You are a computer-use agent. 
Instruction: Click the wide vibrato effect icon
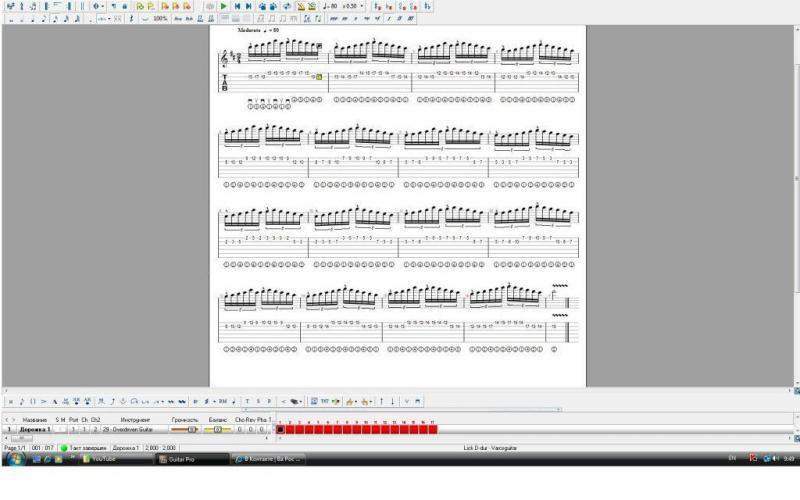pos(182,402)
